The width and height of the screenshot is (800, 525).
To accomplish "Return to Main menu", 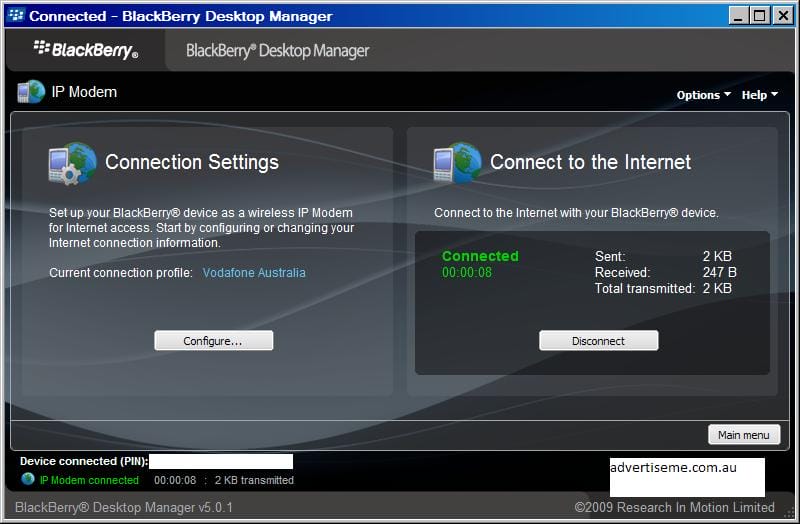I will 743,435.
